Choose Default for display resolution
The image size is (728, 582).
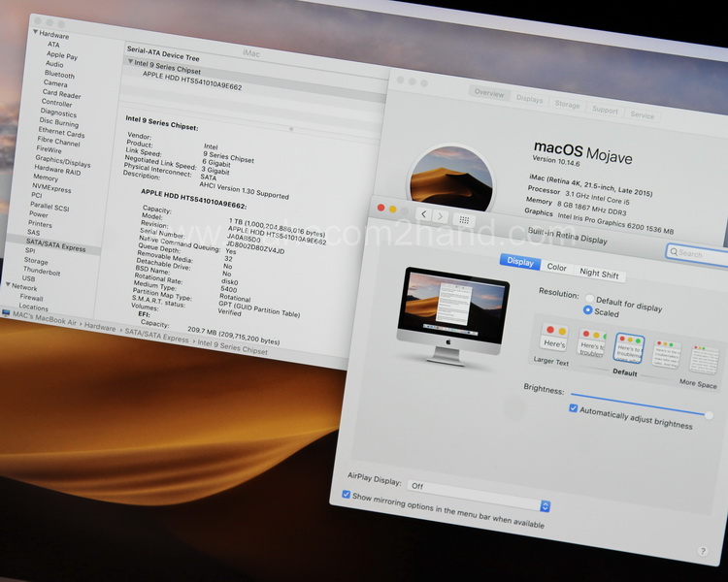(589, 298)
